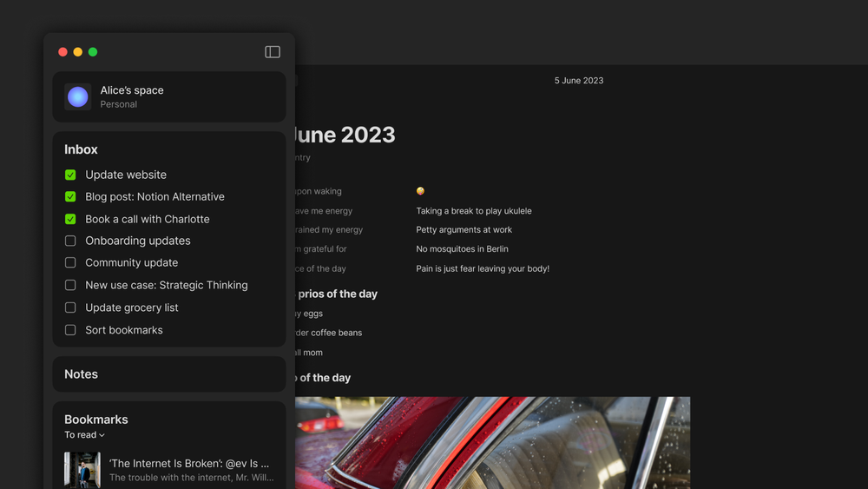868x489 pixels.
Task: Open 'The Internet Is Broken' bookmark title
Action: [189, 464]
